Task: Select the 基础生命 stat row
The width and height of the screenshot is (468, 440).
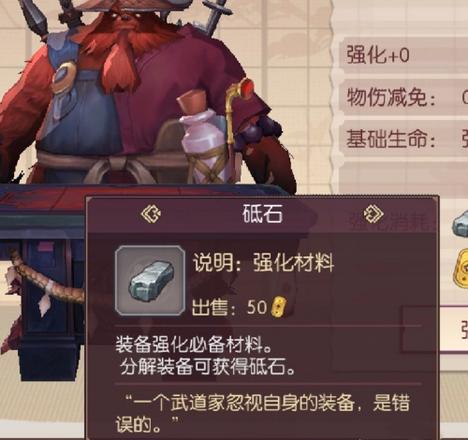Action: (404, 139)
